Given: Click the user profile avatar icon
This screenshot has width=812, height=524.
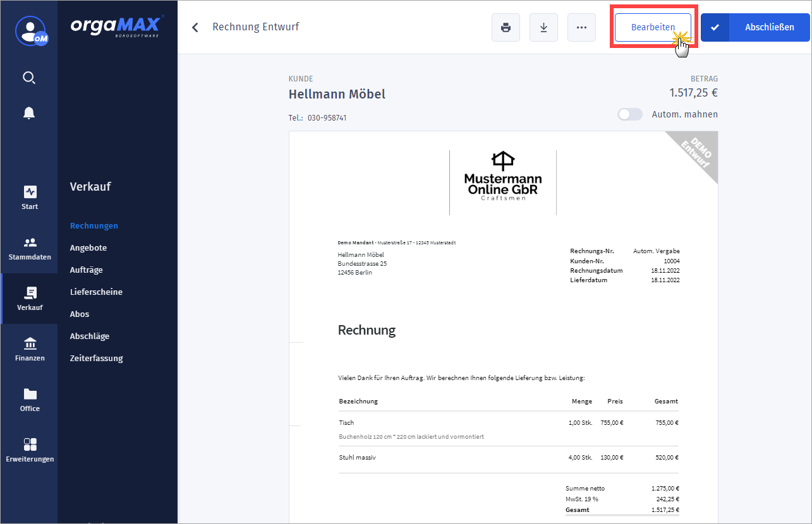Looking at the screenshot, I should pos(29,30).
